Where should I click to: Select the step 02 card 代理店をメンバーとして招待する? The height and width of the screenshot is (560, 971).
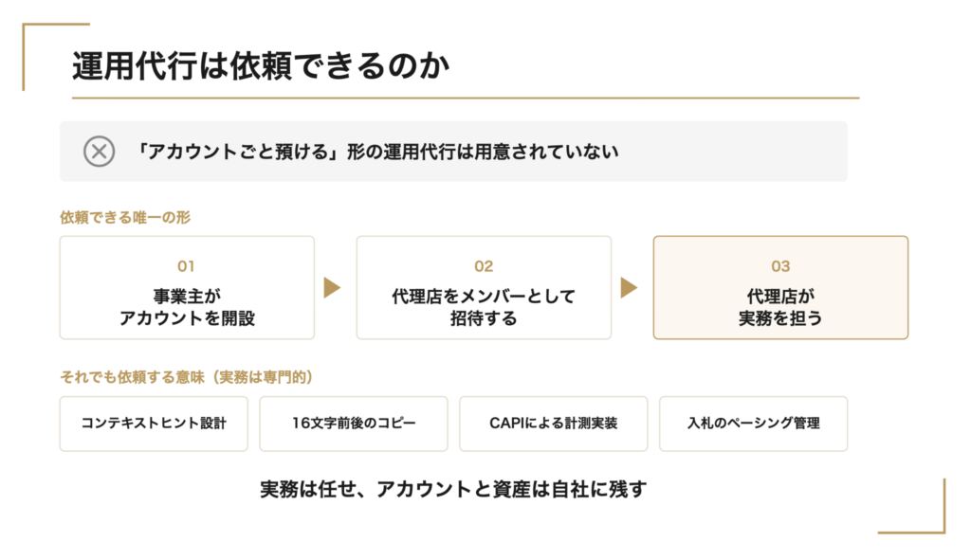click(x=484, y=288)
